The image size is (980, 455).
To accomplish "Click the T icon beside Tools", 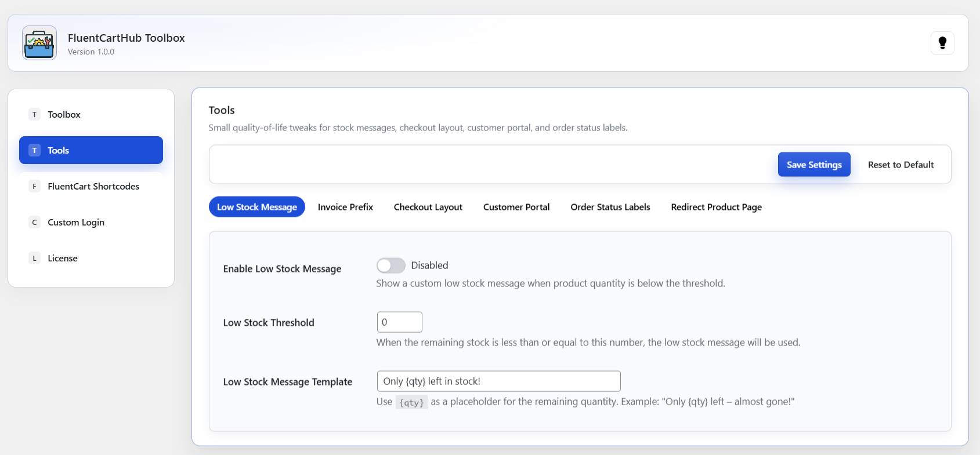I will [34, 150].
